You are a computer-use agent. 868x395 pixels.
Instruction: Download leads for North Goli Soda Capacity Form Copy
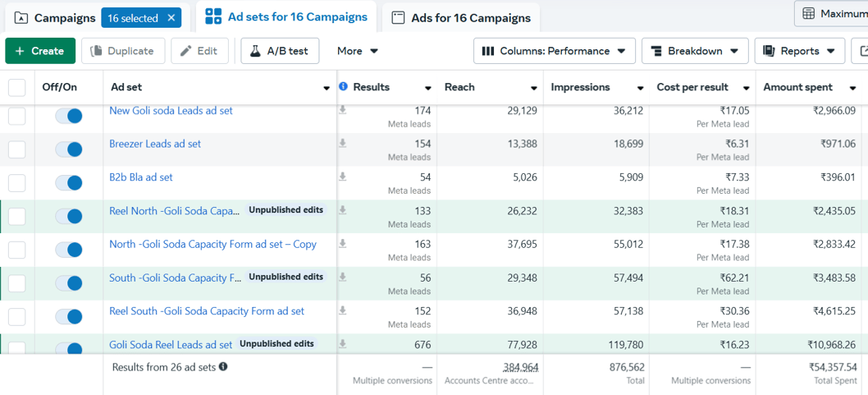(x=343, y=244)
